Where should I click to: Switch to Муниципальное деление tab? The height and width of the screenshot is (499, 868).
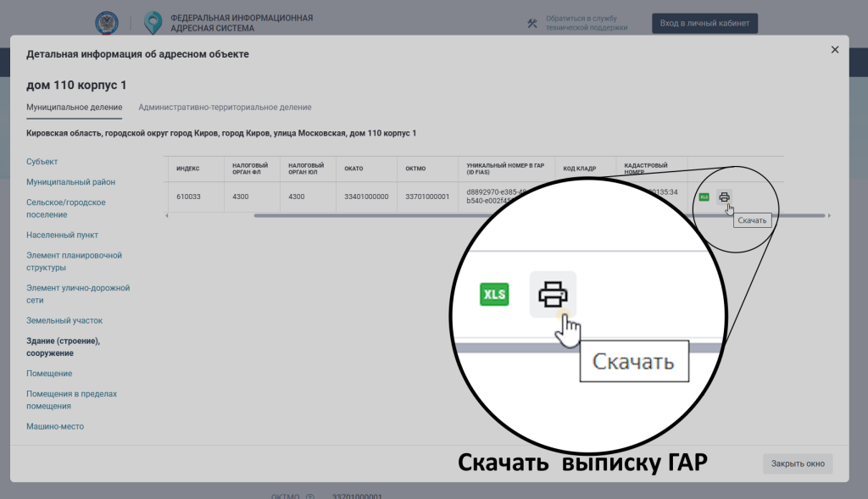75,108
